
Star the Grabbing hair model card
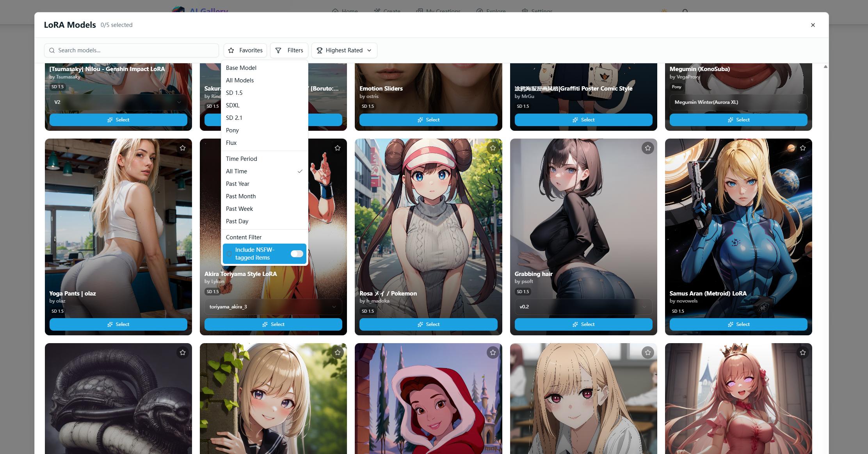click(x=648, y=148)
